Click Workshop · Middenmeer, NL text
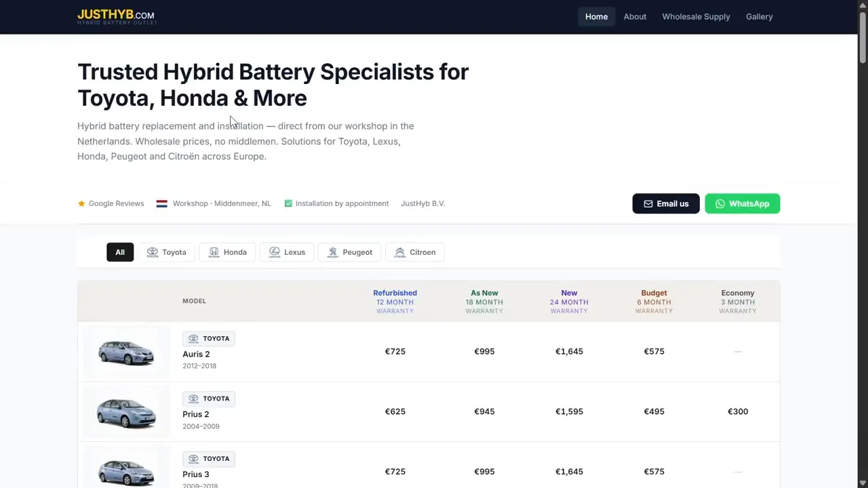This screenshot has height=488, width=868. 222,203
